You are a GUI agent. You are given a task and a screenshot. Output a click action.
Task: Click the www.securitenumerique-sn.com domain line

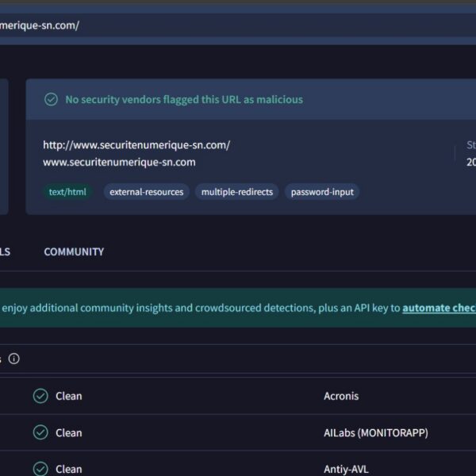(x=119, y=162)
